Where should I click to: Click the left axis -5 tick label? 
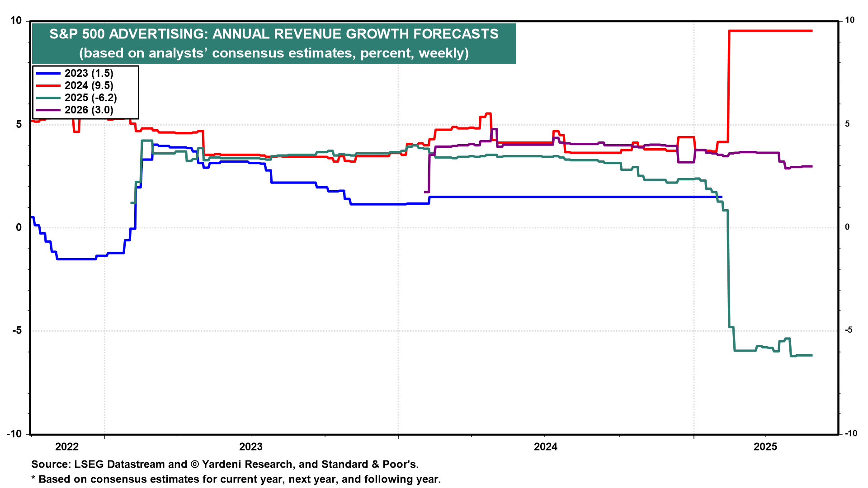[x=17, y=331]
